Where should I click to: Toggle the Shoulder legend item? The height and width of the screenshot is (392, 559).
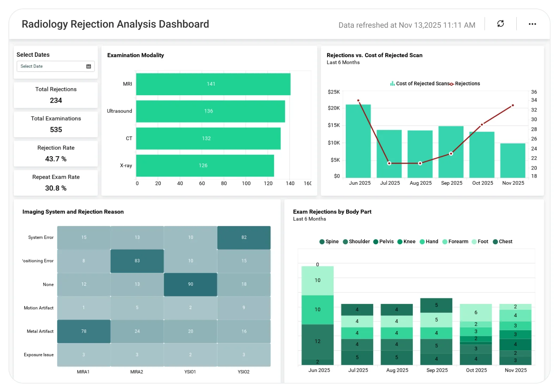click(x=356, y=241)
